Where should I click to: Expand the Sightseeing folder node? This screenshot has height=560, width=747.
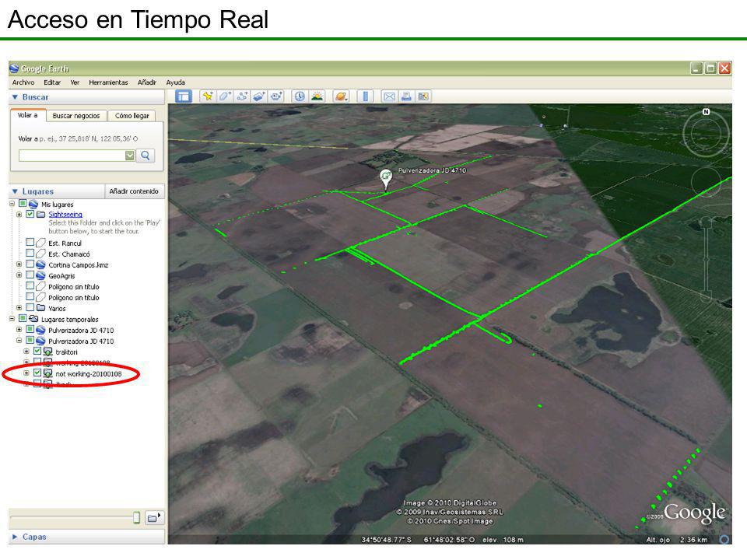[x=19, y=215]
